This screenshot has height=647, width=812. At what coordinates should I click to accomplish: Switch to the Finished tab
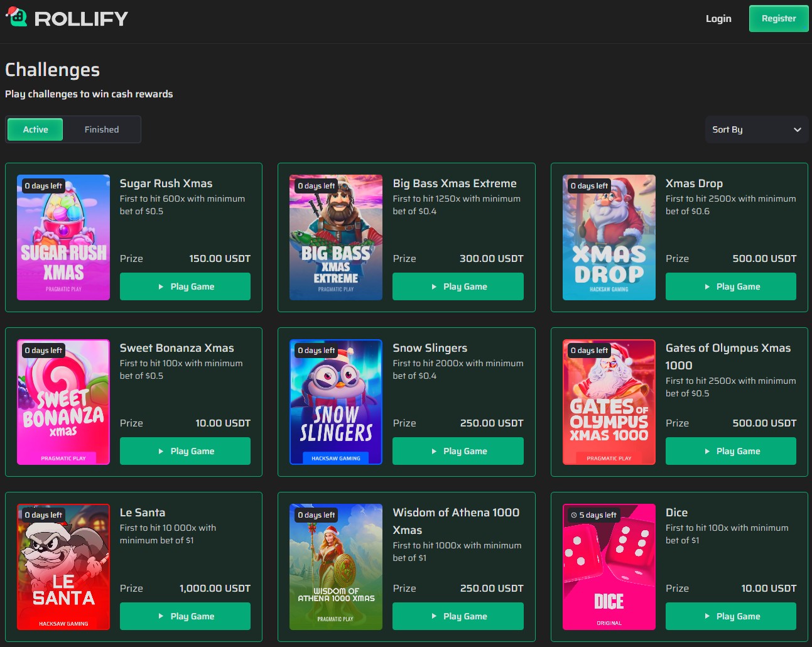(x=102, y=129)
